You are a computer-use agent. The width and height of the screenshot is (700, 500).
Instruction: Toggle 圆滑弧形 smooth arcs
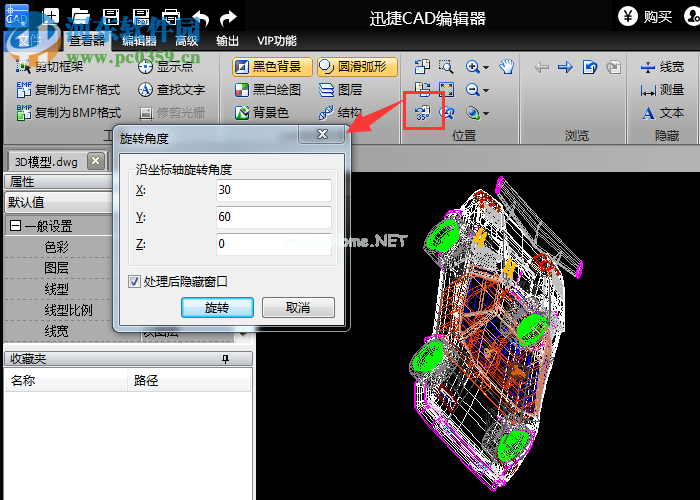pyautogui.click(x=357, y=67)
